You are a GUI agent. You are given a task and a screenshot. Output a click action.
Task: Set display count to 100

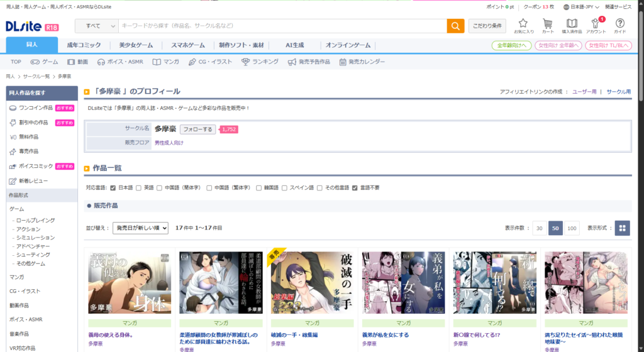[x=572, y=228]
